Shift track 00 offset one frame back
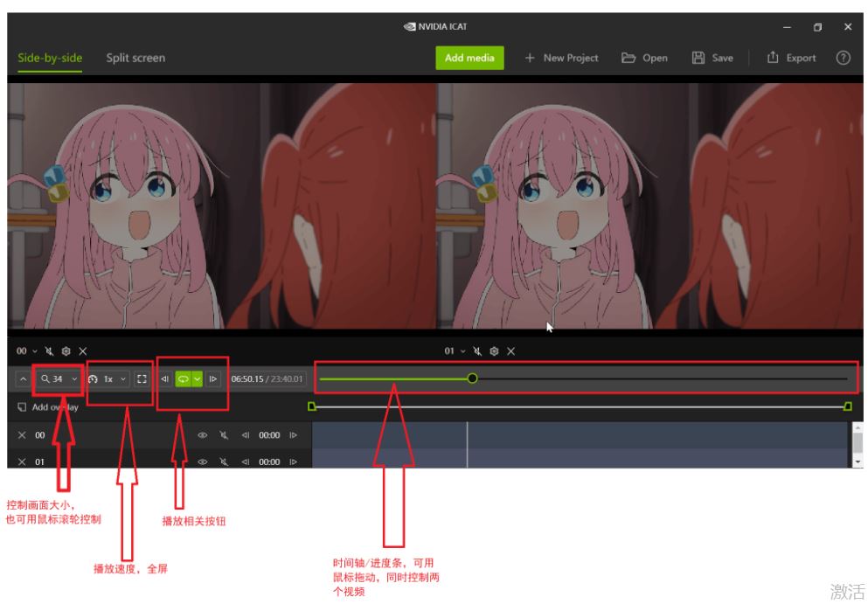This screenshot has width=868, height=604. pyautogui.click(x=246, y=435)
